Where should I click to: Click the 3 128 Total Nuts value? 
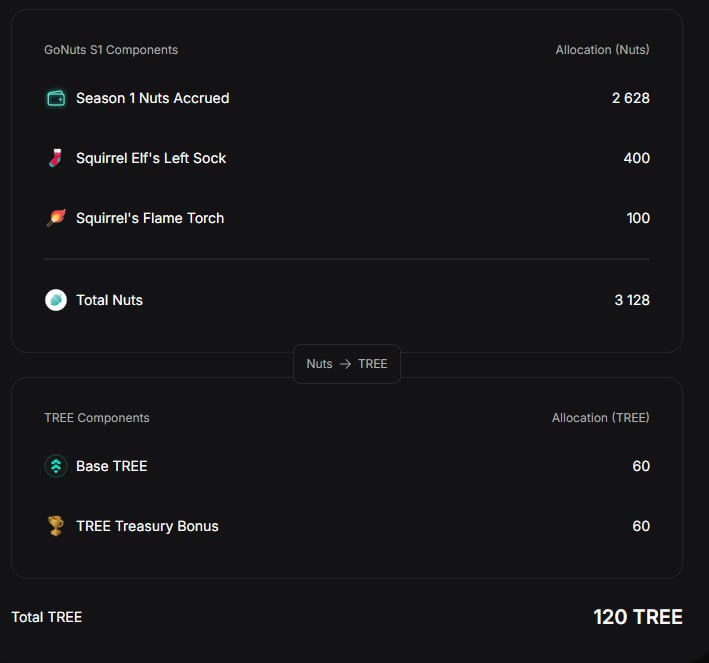point(632,300)
